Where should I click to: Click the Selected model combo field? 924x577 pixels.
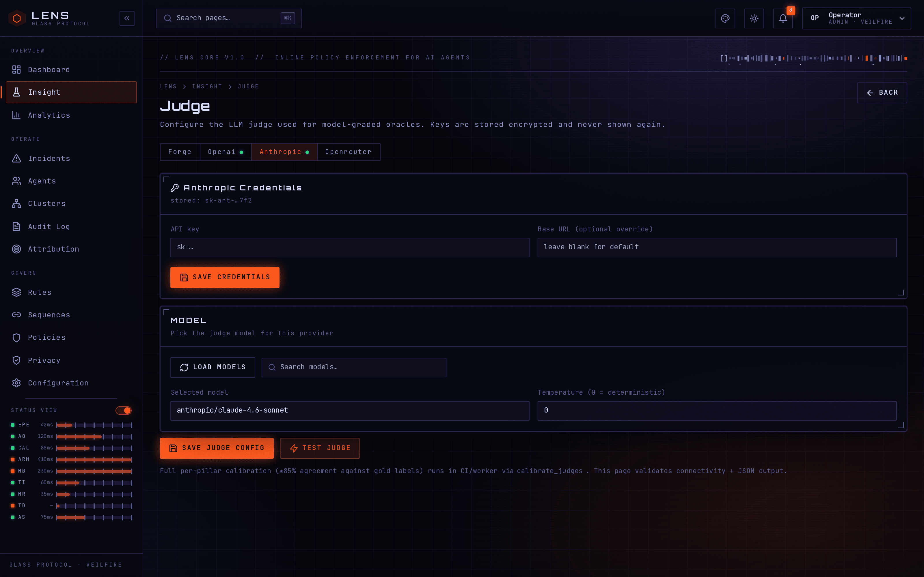[350, 411]
